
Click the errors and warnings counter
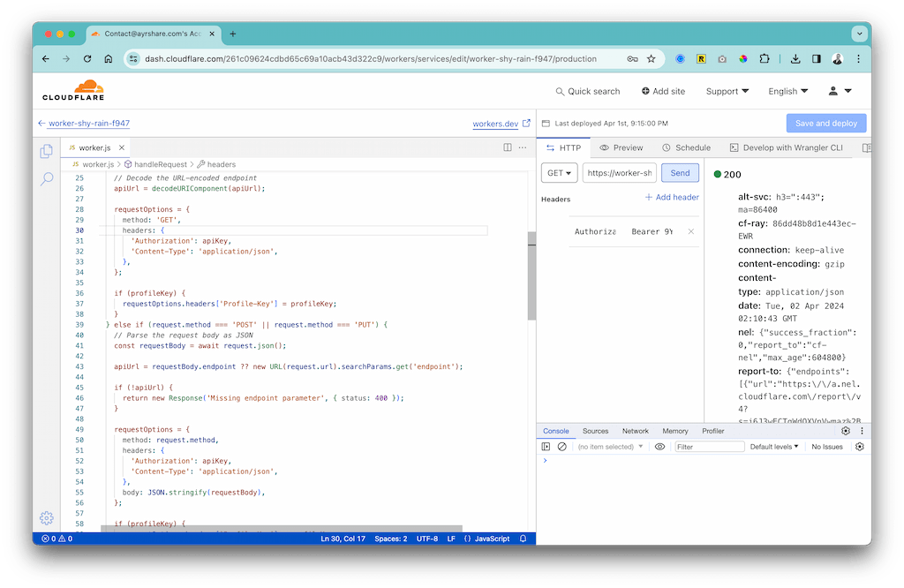point(57,539)
